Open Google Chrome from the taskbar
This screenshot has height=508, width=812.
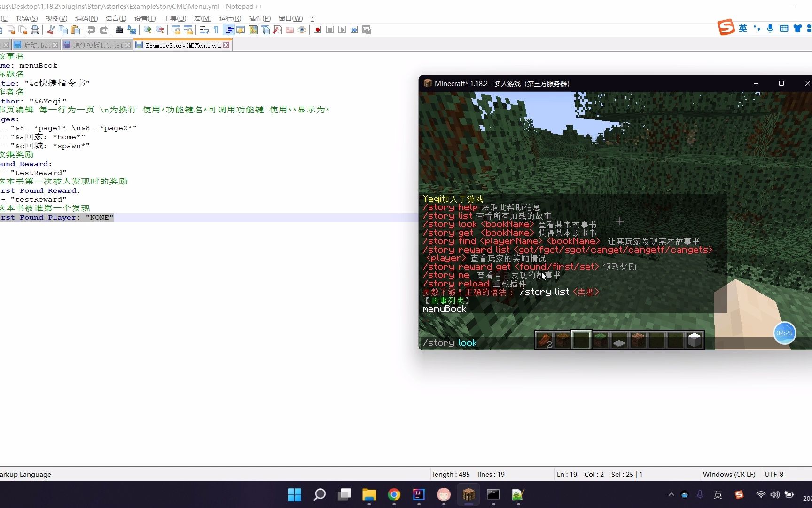click(394, 495)
